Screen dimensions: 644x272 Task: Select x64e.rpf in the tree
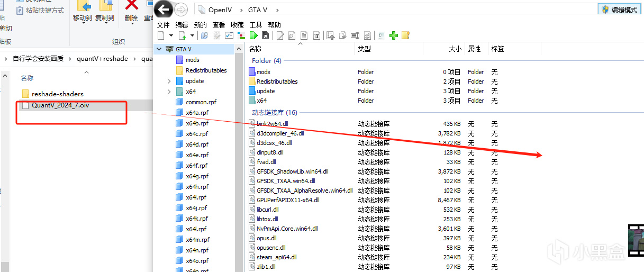point(197,155)
